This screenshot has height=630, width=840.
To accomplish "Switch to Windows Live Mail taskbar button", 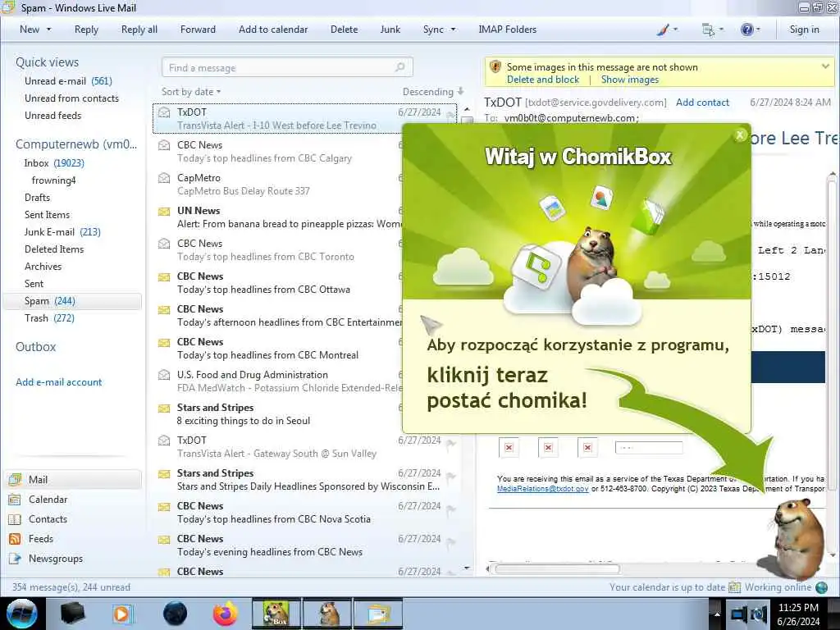I will (x=377, y=614).
